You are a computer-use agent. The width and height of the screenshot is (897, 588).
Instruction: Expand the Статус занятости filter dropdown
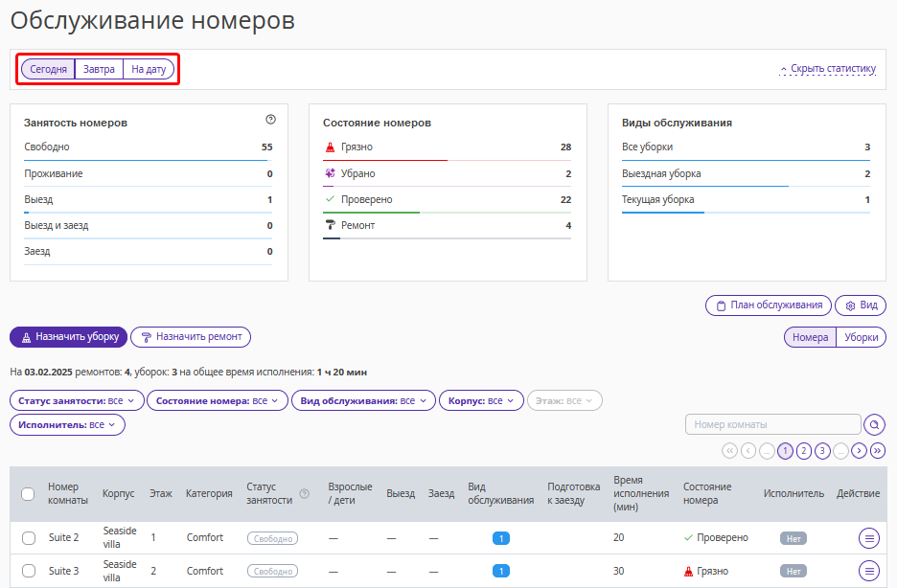click(77, 400)
